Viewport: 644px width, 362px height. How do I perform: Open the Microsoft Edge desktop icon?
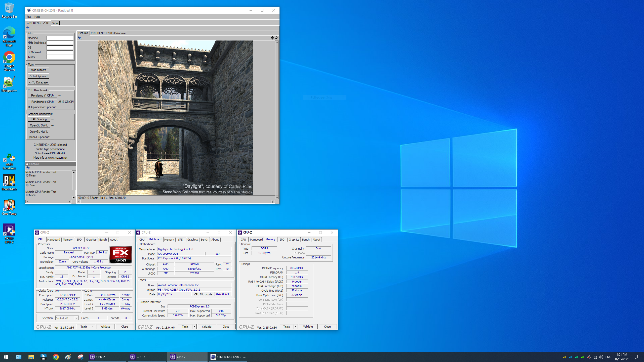point(9,37)
